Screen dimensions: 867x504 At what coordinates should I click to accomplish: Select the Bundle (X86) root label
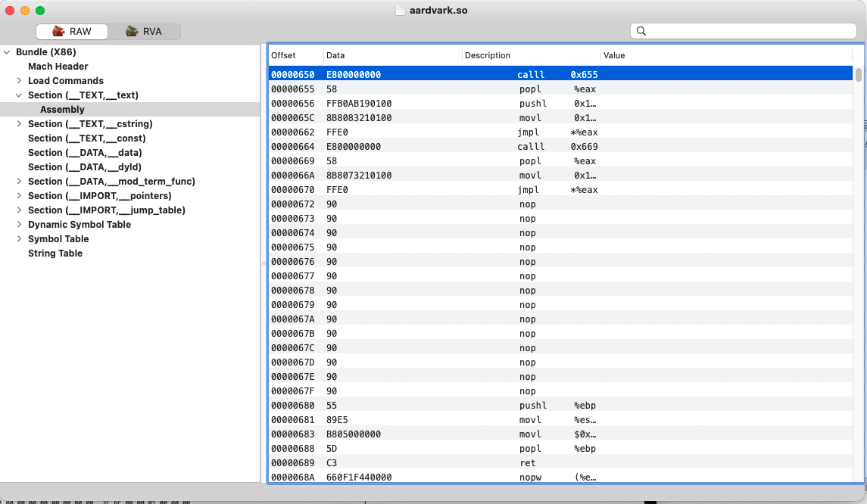[x=46, y=52]
